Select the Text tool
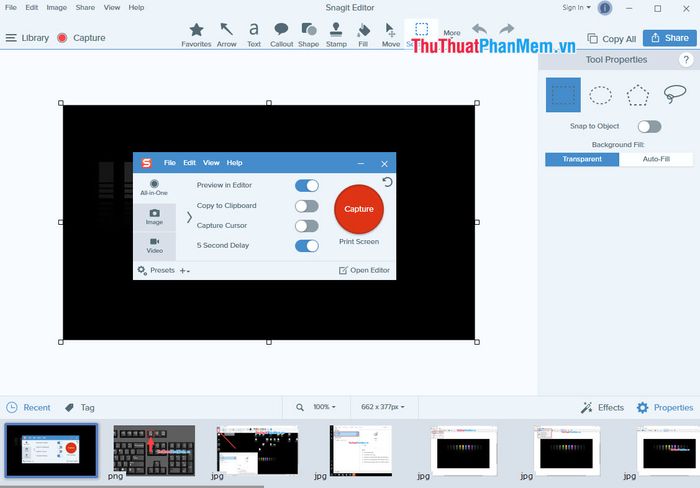 coord(254,35)
